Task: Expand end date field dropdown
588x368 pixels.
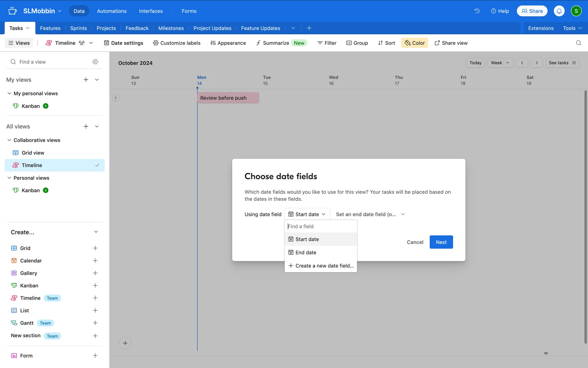Action: click(x=370, y=214)
